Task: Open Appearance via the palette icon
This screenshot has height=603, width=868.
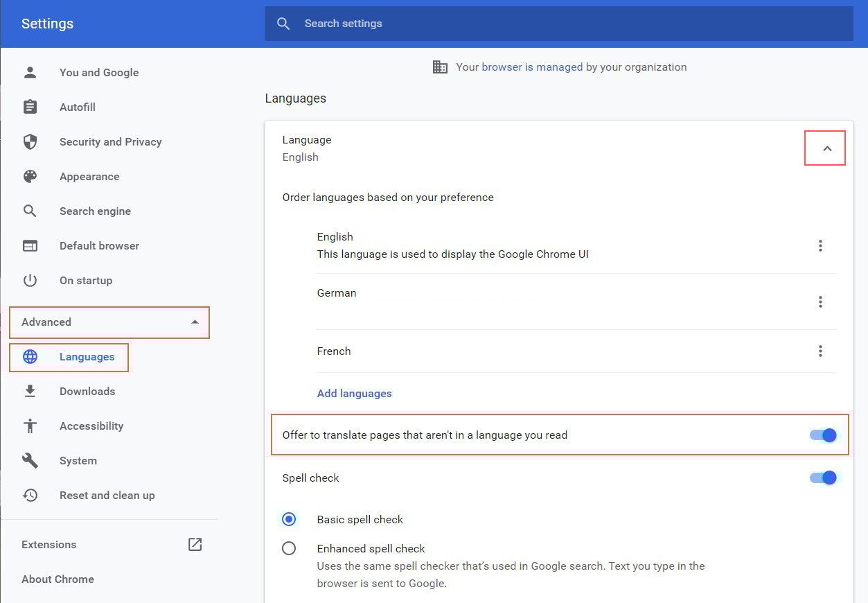Action: 30,176
